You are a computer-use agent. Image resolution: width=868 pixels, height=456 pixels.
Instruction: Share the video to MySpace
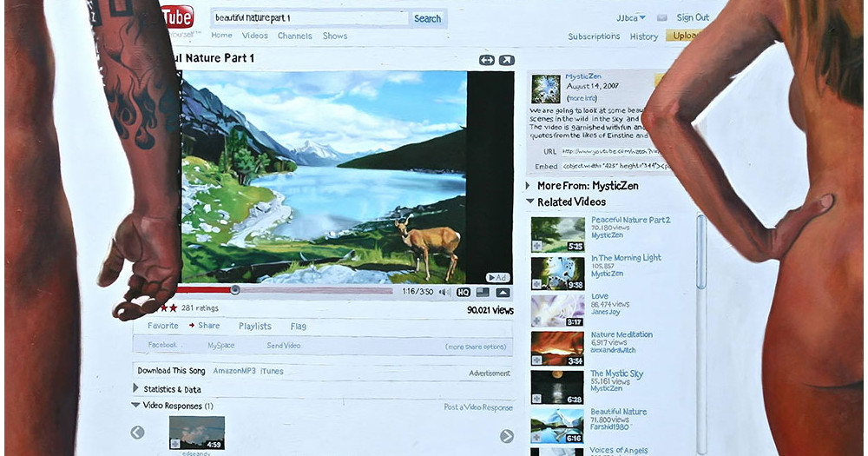[220, 345]
